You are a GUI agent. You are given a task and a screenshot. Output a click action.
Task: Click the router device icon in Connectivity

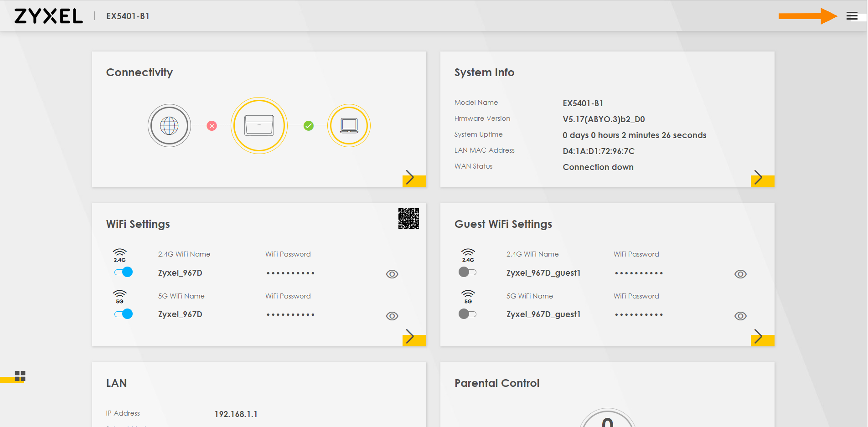coord(259,125)
